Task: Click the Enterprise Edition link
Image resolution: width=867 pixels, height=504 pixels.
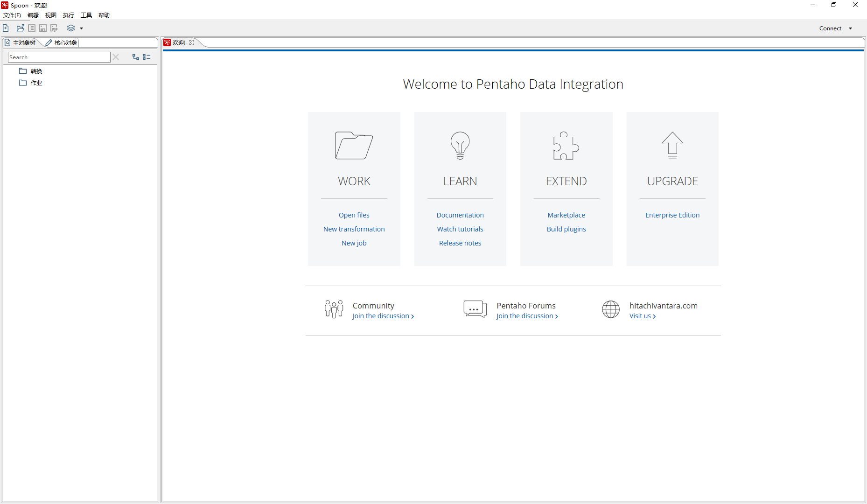Action: pos(672,215)
